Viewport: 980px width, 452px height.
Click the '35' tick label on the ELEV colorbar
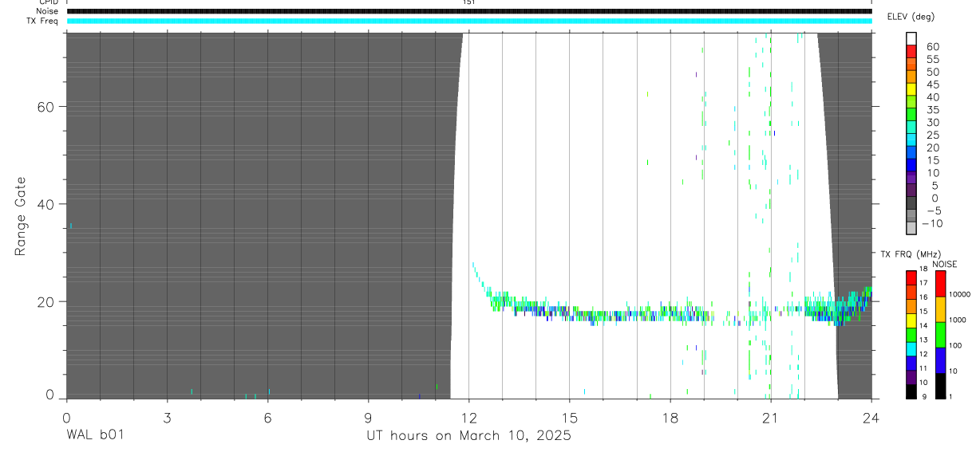tap(932, 110)
